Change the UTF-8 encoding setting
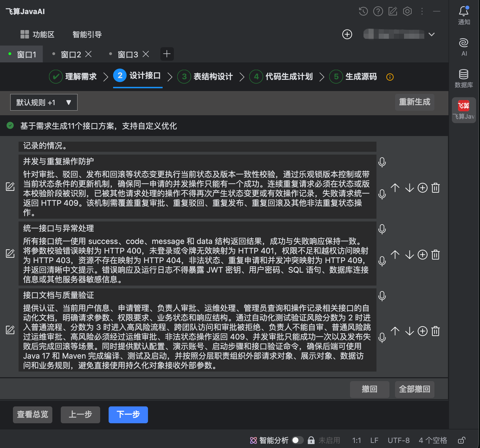Image resolution: width=480 pixels, height=448 pixels. (x=399, y=440)
